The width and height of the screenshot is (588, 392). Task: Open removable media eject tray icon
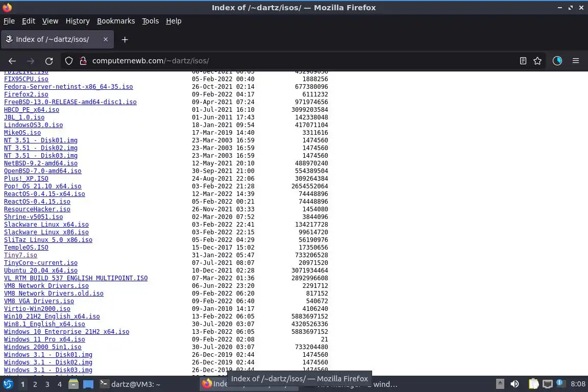tap(500, 384)
